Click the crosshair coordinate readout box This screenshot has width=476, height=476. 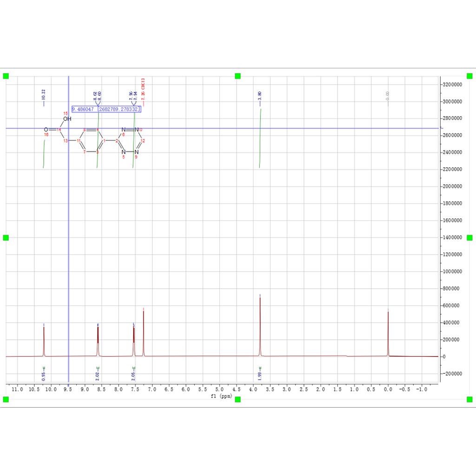(x=106, y=109)
